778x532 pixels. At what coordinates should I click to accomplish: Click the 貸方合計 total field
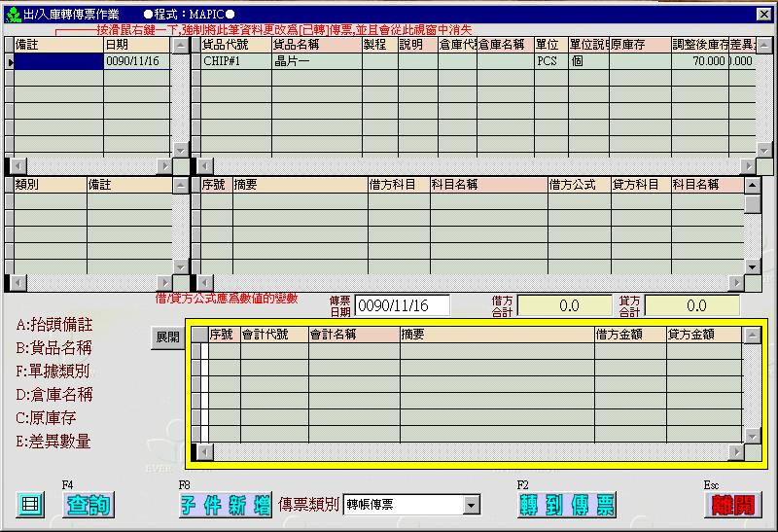[x=691, y=305]
